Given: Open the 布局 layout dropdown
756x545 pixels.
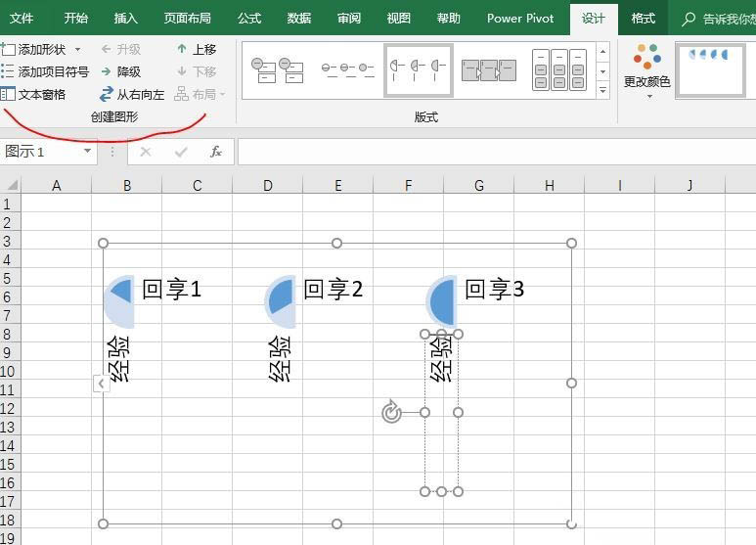Looking at the screenshot, I should [x=200, y=94].
